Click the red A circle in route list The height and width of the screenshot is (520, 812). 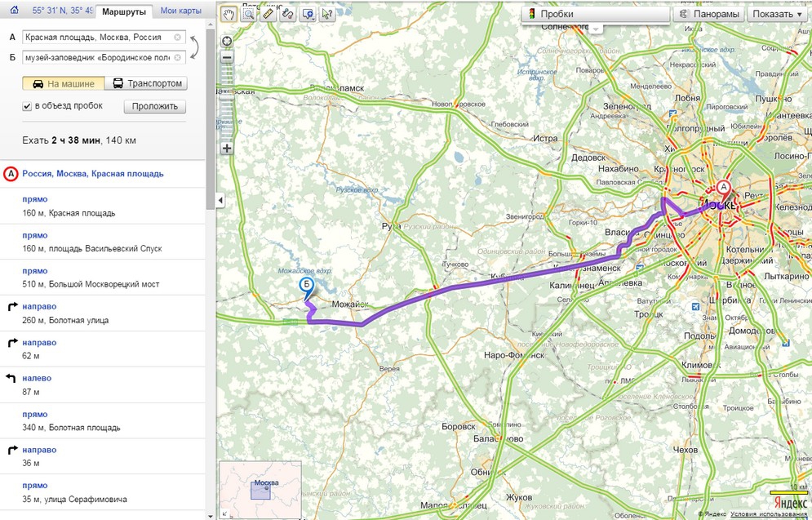[11, 174]
